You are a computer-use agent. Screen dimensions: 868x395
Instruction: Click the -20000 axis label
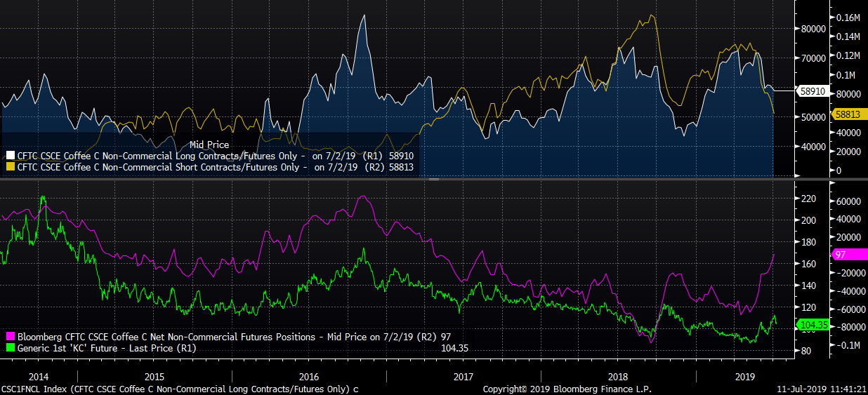849,273
